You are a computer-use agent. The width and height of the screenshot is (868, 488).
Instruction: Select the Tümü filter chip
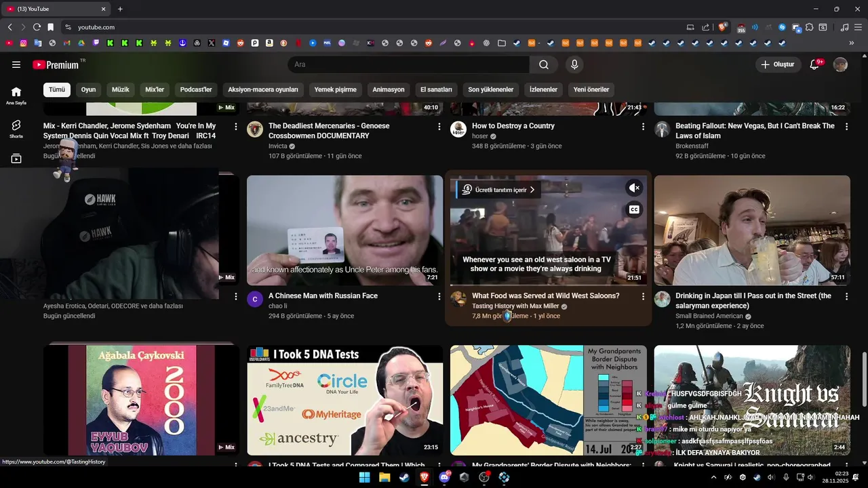pyautogui.click(x=57, y=89)
